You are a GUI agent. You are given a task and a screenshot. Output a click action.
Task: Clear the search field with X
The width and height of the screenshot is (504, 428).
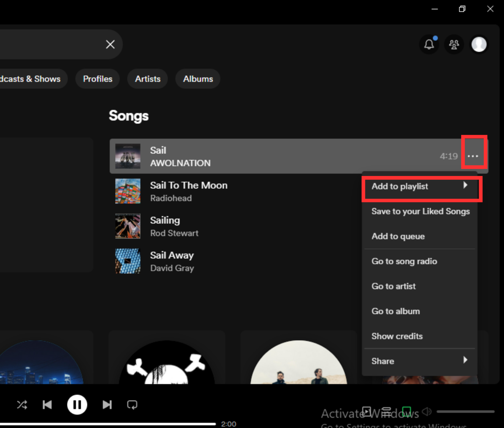[x=110, y=44]
